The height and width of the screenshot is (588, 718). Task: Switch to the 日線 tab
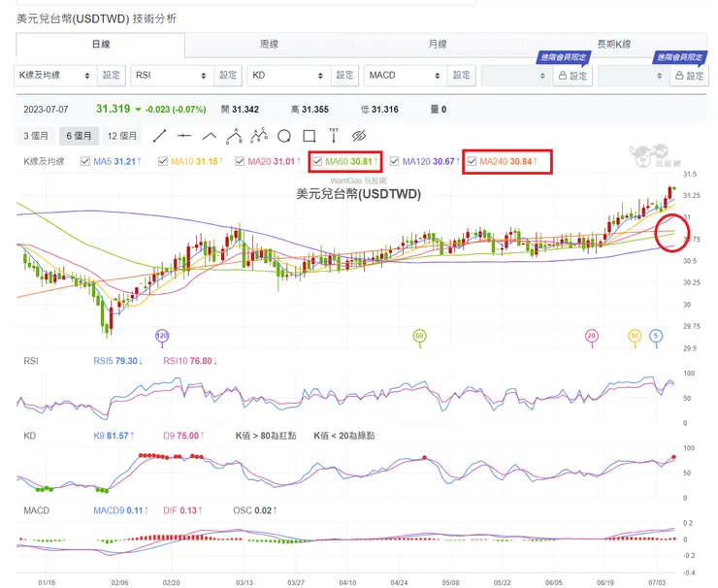coord(101,45)
